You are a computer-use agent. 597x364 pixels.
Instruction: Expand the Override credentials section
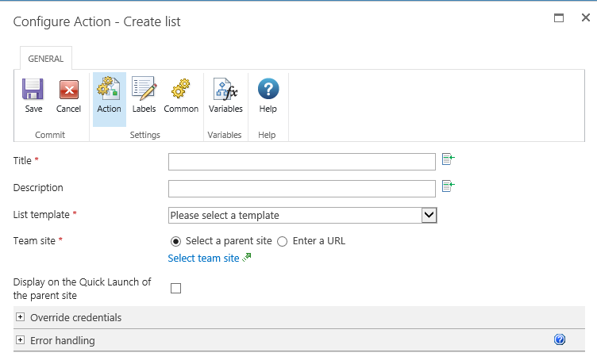click(20, 317)
